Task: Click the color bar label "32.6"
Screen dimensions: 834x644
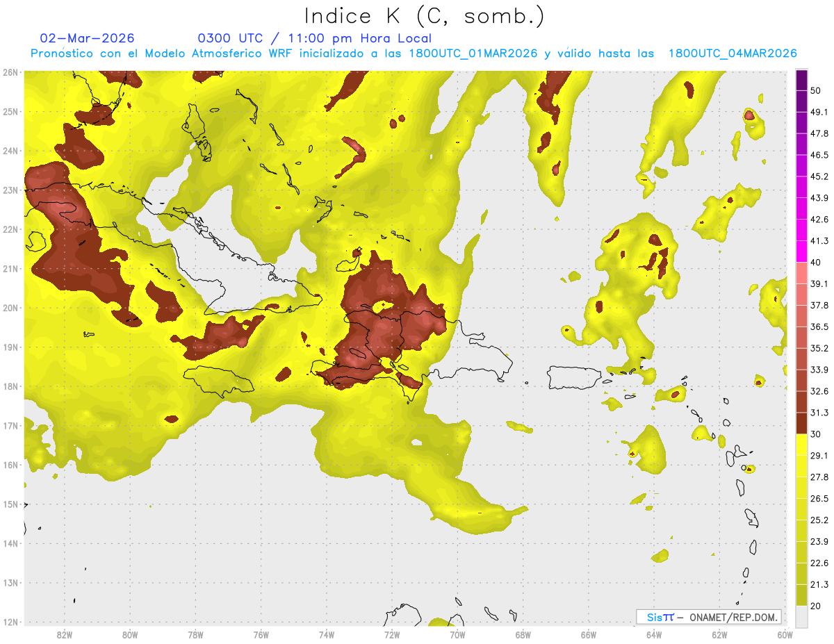Action: (819, 391)
